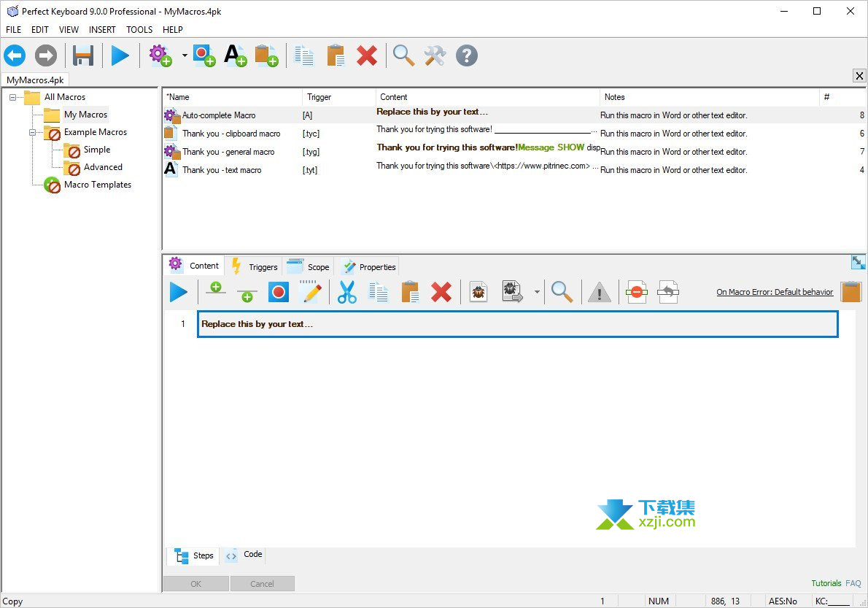868x608 pixels.
Task: Select All Macros root folder
Action: [65, 97]
